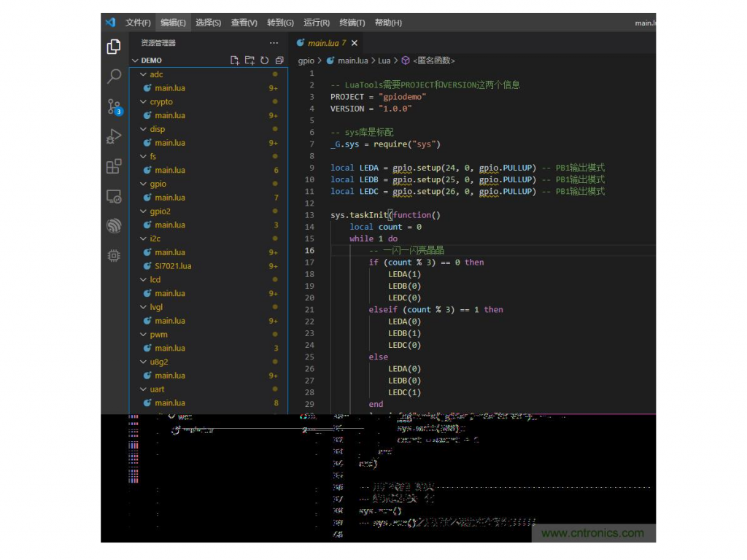This screenshot has width=747, height=560.
Task: Click the gpio breadcrumb segment
Action: [306, 61]
